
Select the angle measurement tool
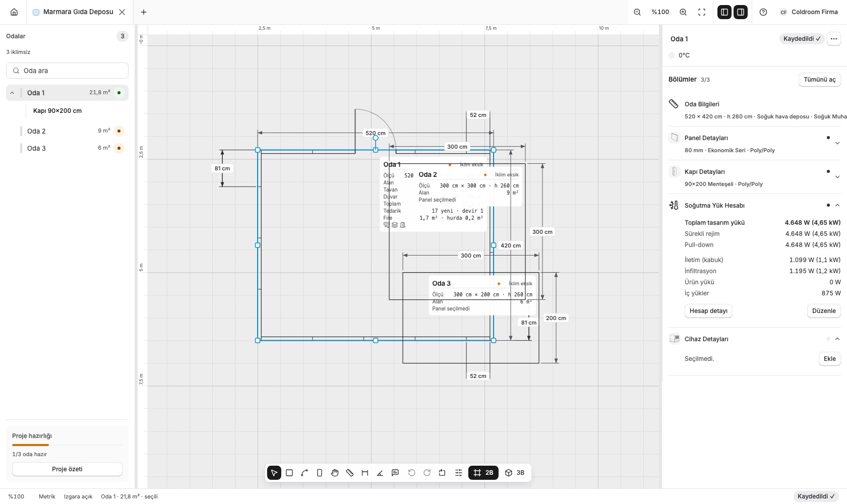tap(380, 473)
